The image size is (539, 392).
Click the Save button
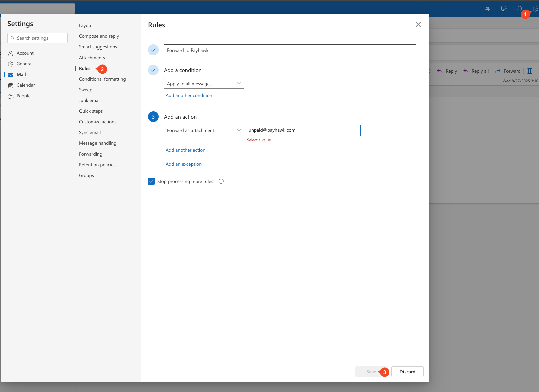point(371,372)
